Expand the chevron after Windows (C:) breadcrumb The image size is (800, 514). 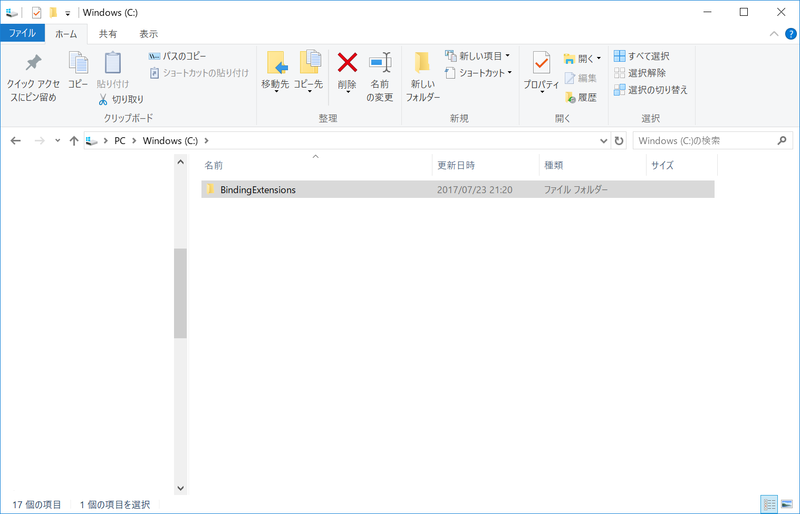(207, 141)
